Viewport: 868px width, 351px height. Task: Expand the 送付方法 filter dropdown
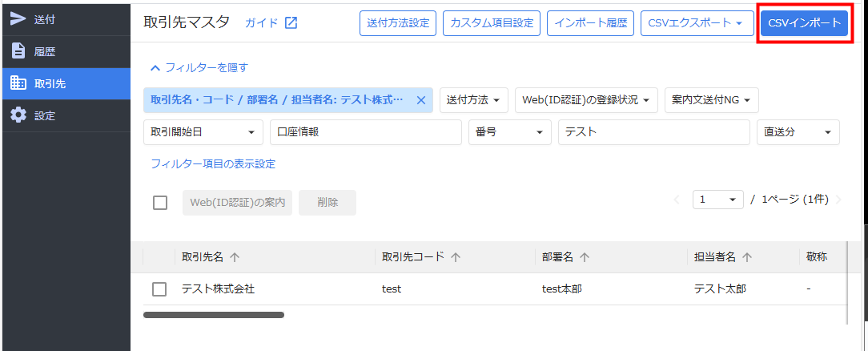tap(476, 100)
